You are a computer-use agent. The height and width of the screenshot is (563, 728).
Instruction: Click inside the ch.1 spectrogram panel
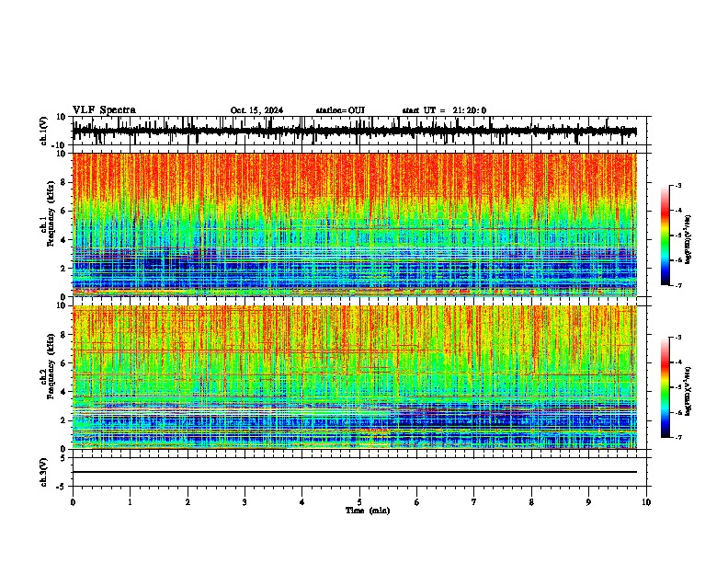354,224
